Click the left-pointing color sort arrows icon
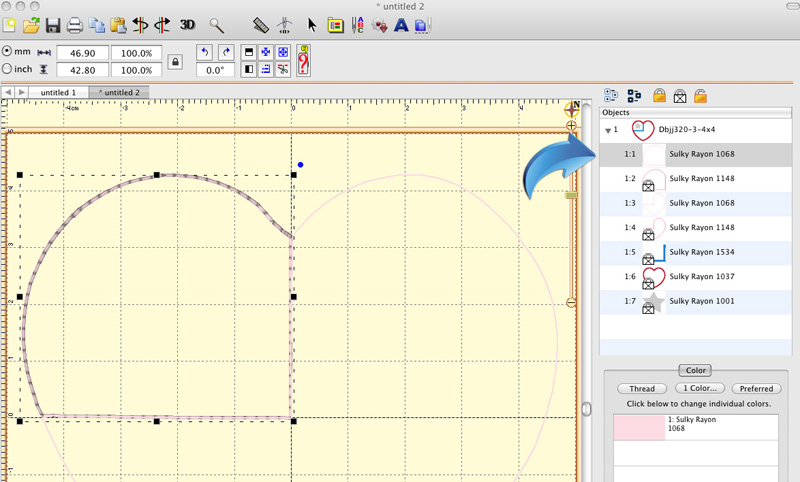Viewport: 800px width, 482px height. coord(140,25)
